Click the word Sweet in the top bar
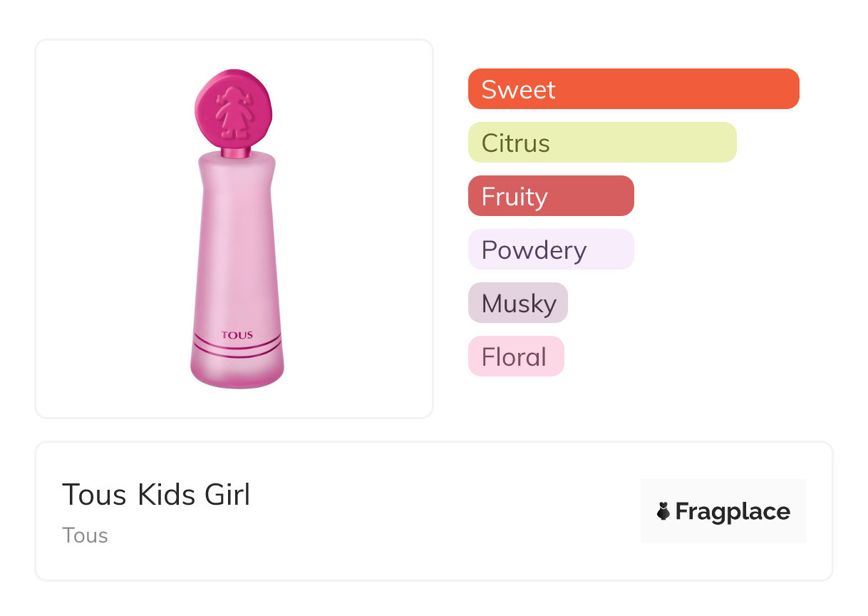The height and width of the screenshot is (616, 868). pyautogui.click(x=518, y=89)
